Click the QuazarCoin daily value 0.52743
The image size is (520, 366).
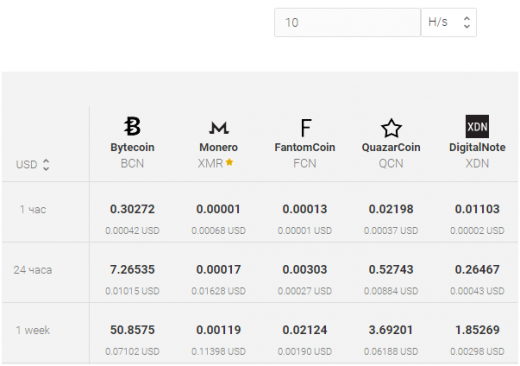tap(391, 269)
